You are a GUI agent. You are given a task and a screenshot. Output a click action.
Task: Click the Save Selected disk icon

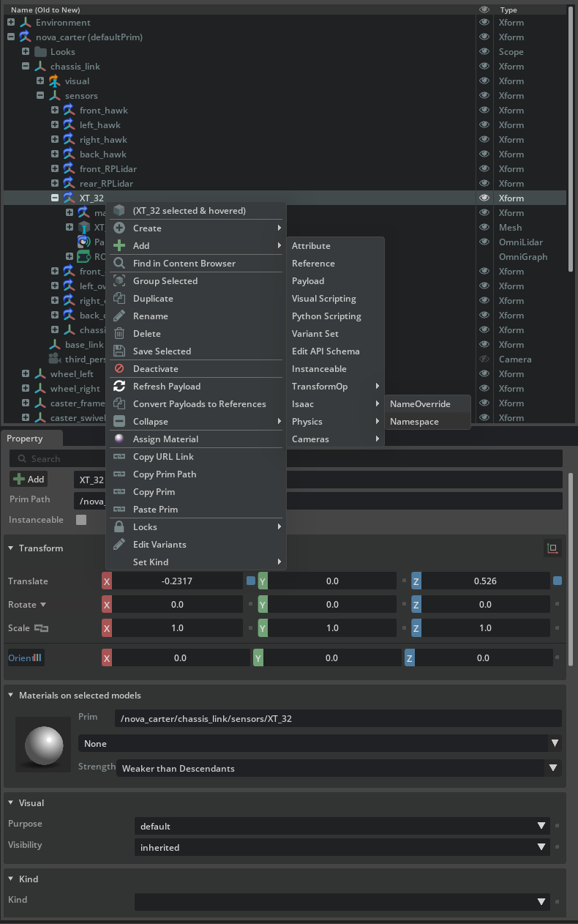click(x=119, y=351)
